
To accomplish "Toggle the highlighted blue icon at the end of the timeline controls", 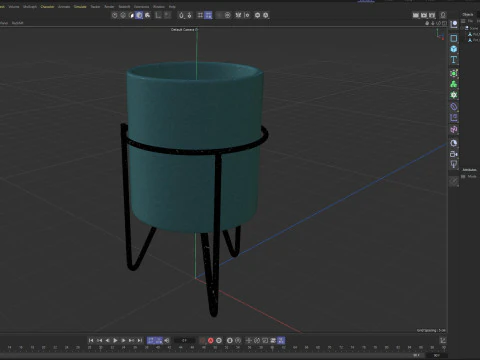I will [281, 340].
